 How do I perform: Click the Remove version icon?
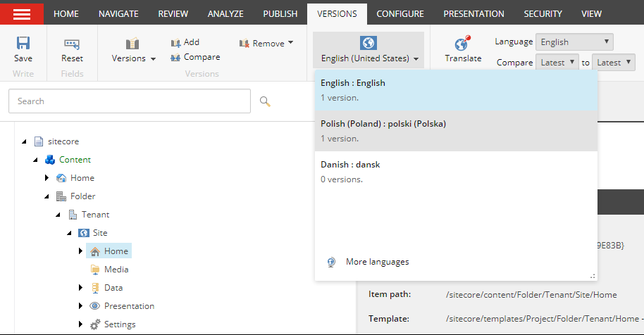[244, 43]
